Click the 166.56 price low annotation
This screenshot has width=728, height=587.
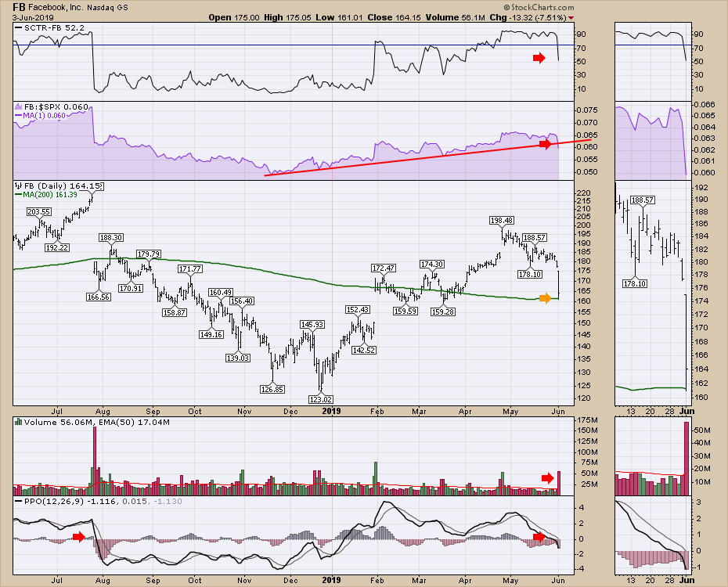(99, 297)
